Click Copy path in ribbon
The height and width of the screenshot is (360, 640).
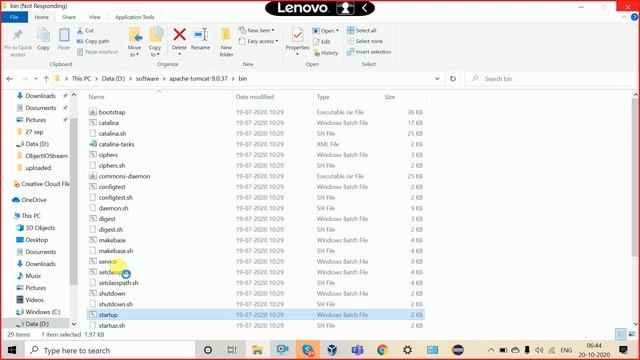(x=93, y=41)
